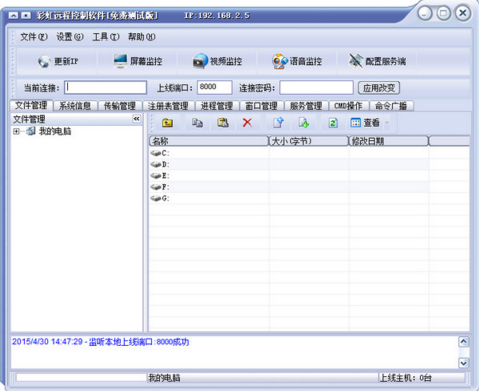
Task: Open 视频监控 video monitoring
Action: (217, 61)
